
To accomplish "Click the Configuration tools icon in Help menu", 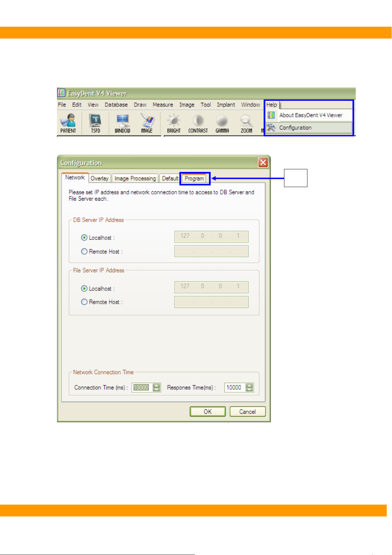I will tap(271, 127).
